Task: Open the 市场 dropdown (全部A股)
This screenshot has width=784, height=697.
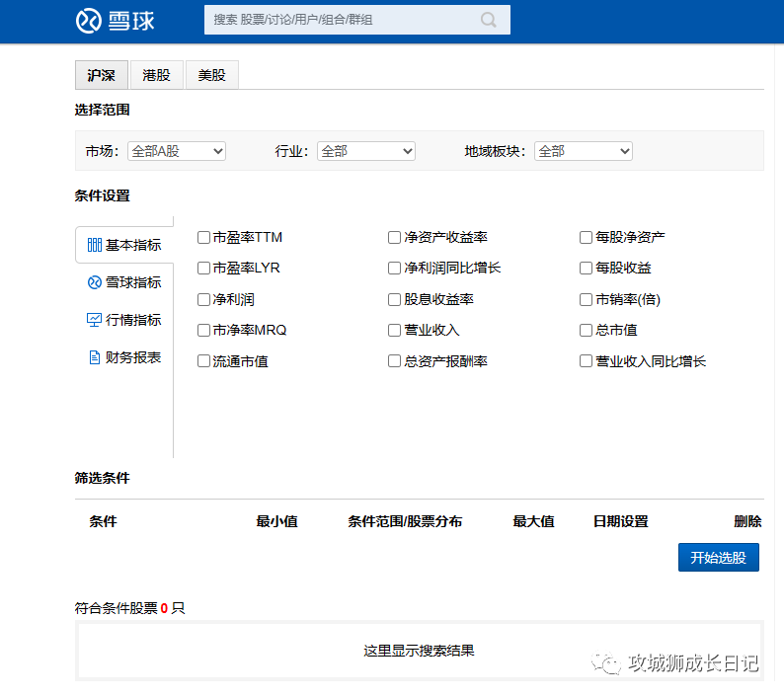Action: coord(177,151)
